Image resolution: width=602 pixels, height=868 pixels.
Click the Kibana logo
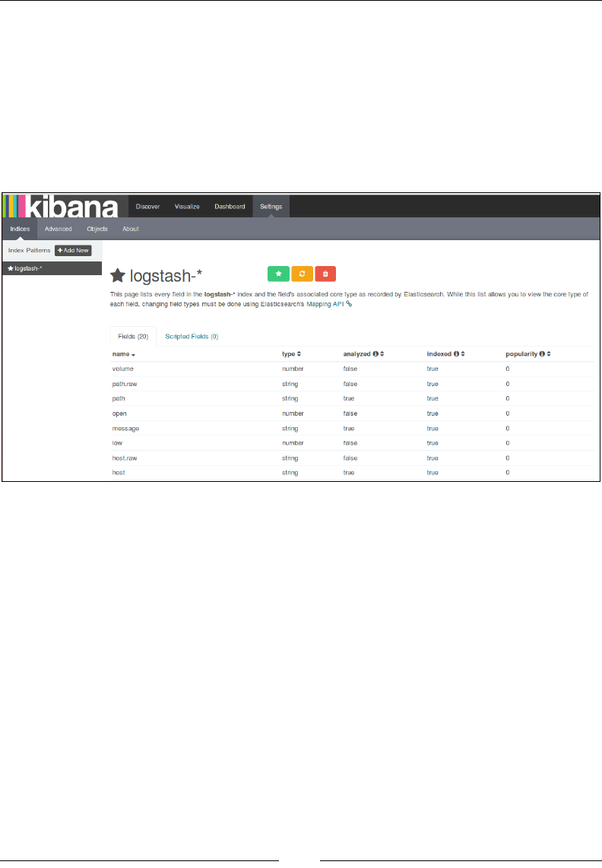coord(61,206)
